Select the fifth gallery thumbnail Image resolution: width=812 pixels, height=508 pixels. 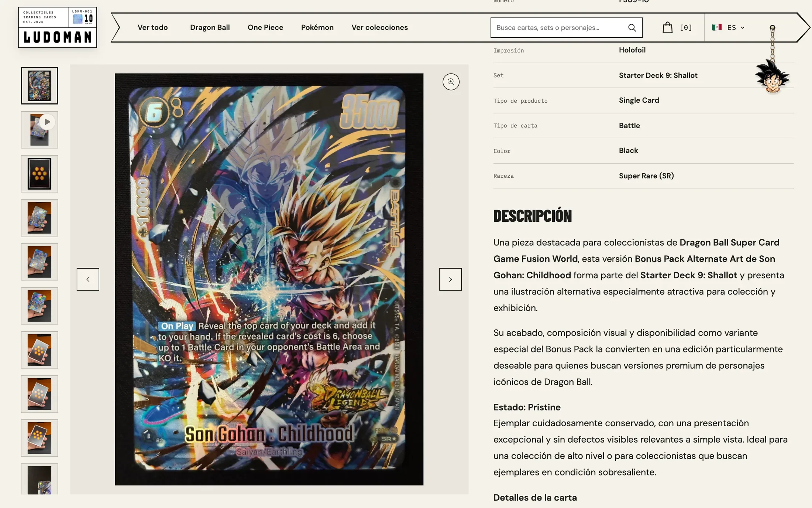39,262
